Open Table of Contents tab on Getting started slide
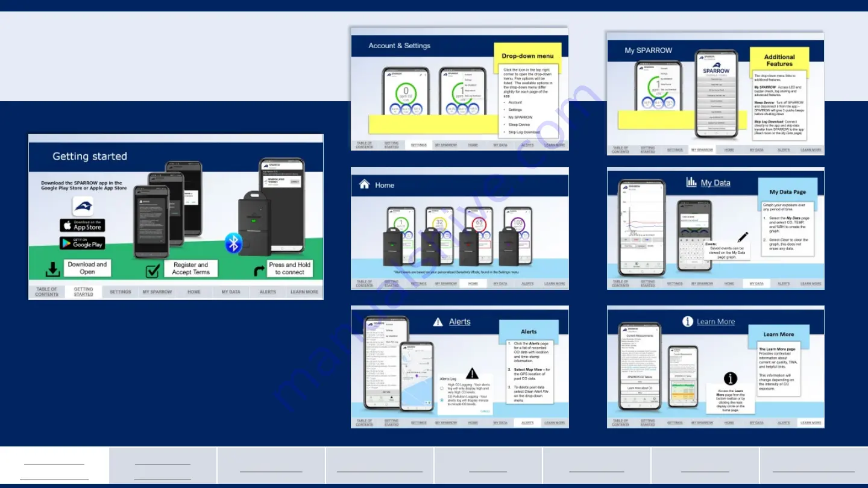 point(46,292)
